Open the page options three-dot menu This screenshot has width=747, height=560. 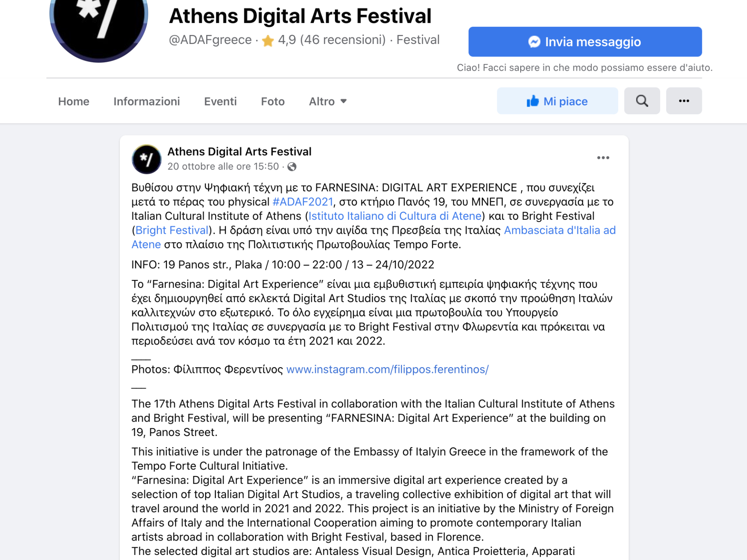point(684,101)
